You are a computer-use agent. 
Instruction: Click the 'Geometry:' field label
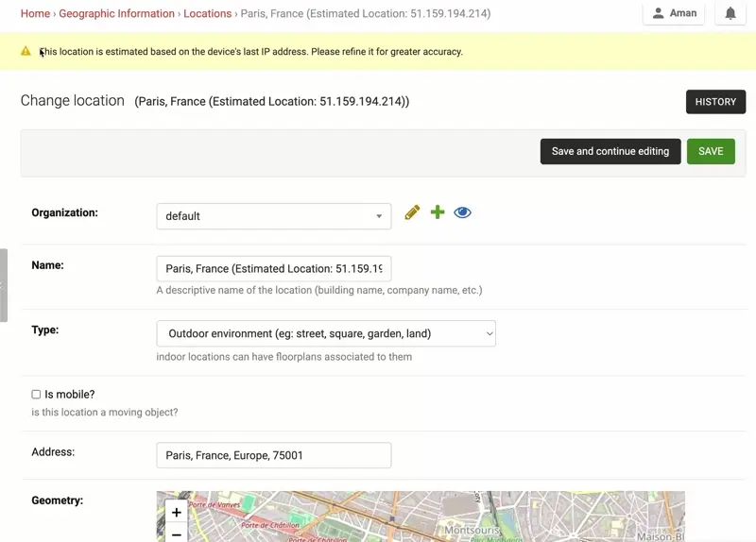(x=58, y=500)
